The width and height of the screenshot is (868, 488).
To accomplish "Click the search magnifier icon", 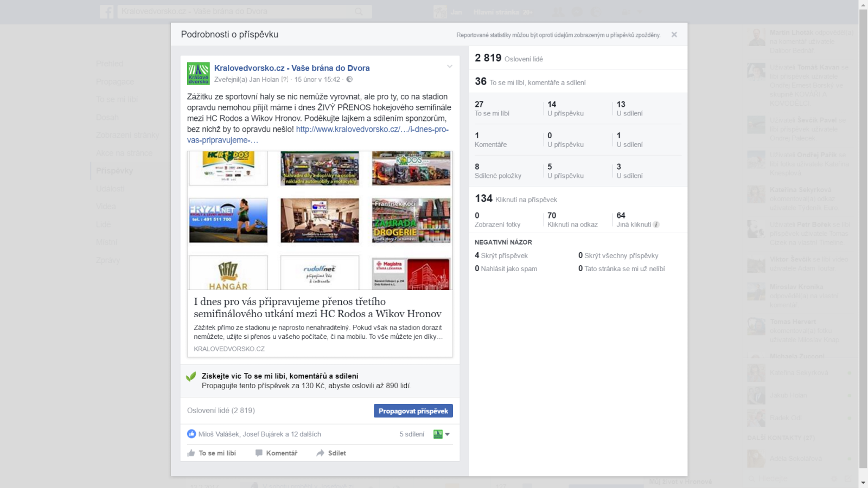I will [359, 11].
